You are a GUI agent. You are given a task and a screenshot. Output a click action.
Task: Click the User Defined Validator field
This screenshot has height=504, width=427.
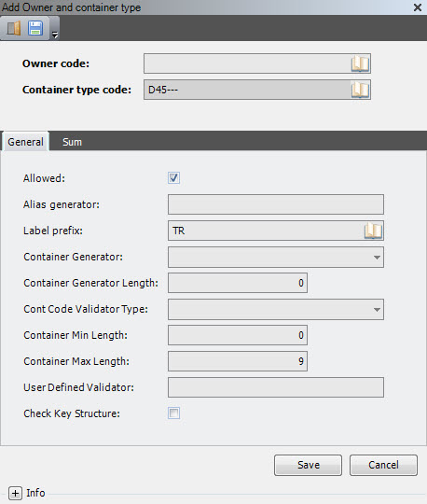click(276, 387)
